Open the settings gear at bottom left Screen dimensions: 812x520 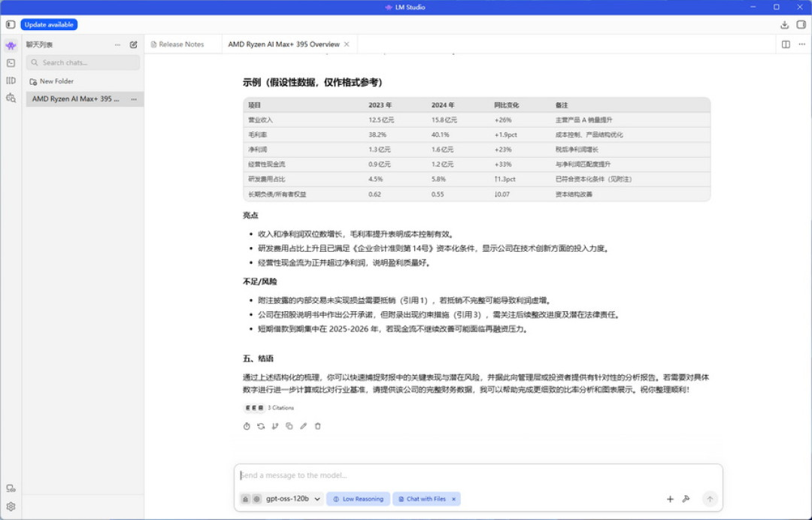(x=11, y=506)
